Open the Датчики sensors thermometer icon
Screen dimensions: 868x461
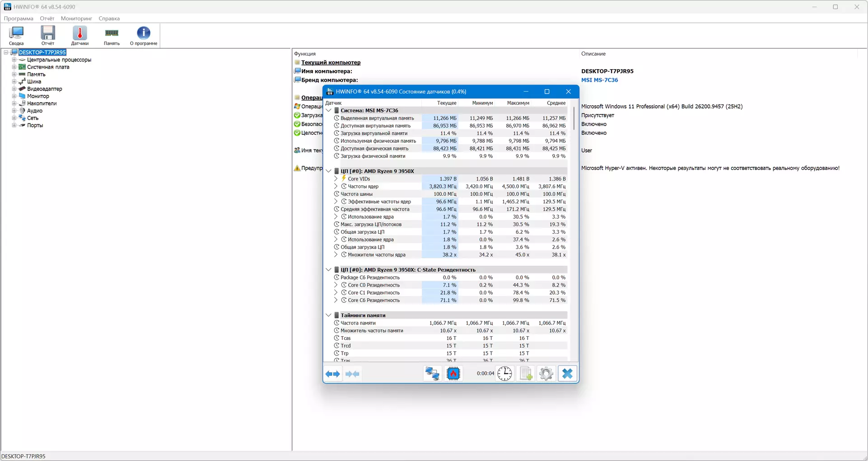tap(80, 36)
